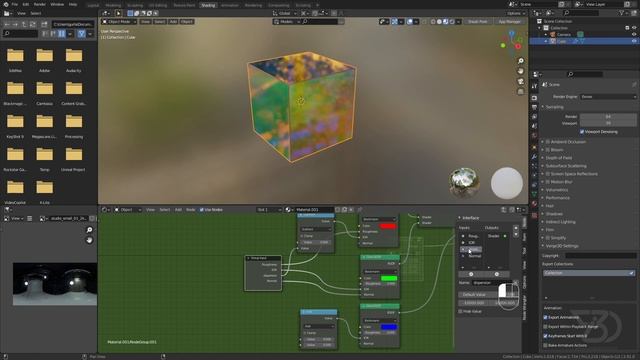Click the Sneak Peek button
This screenshot has height=360, width=640.
(x=478, y=22)
